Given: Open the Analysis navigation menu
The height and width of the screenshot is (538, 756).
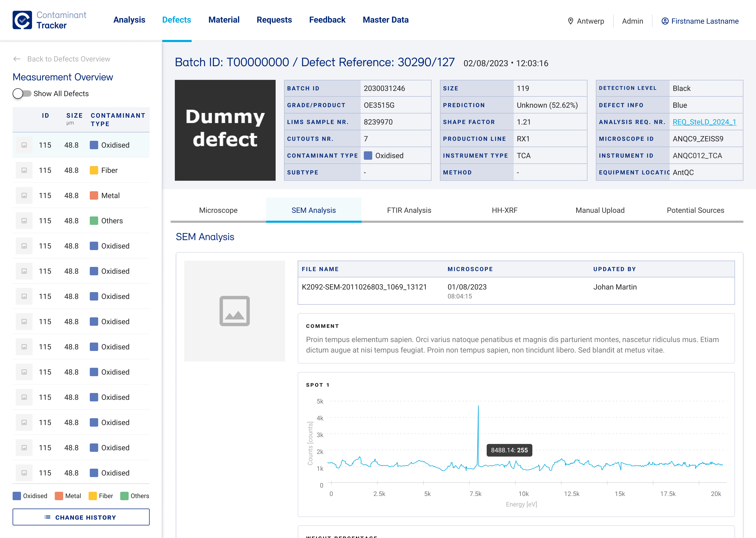Looking at the screenshot, I should [129, 20].
